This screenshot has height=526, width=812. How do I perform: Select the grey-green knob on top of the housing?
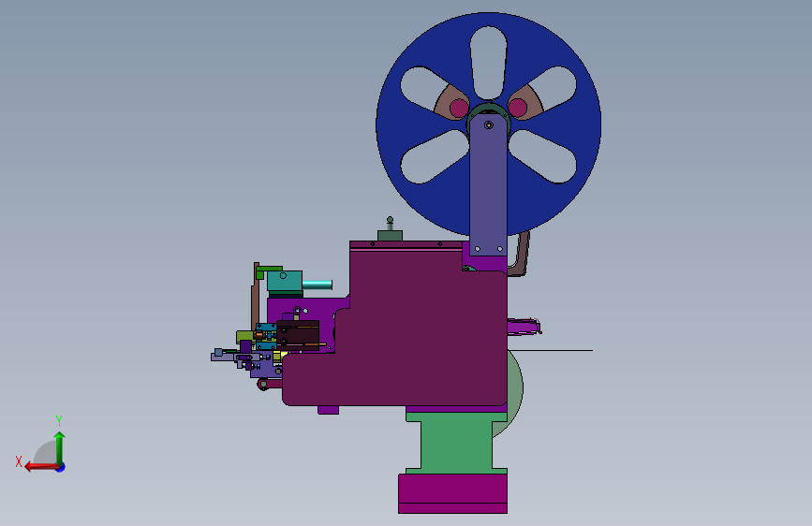click(x=390, y=230)
